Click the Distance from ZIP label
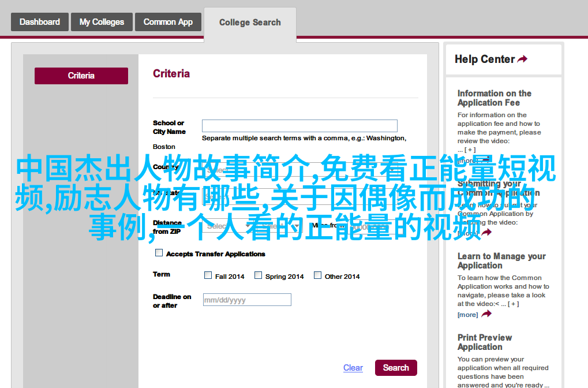 (x=167, y=227)
